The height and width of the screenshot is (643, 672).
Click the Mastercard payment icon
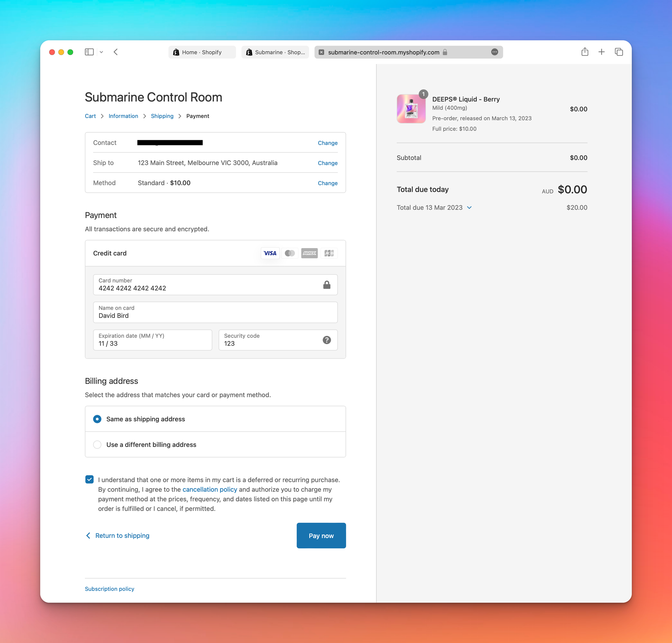[290, 253]
